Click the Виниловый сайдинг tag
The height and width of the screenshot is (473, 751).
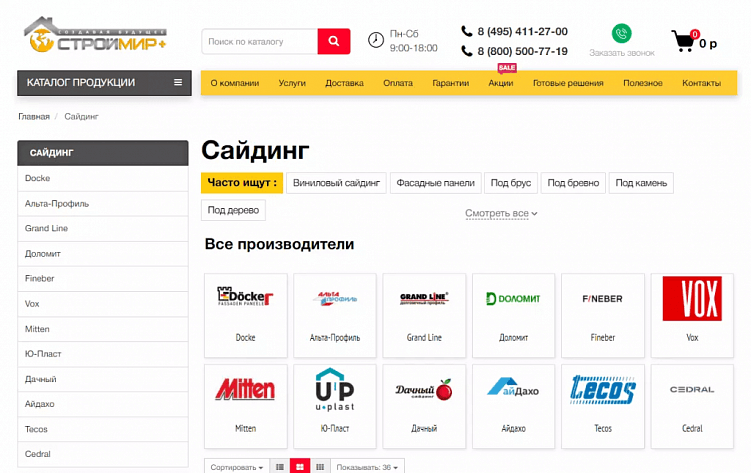click(x=336, y=183)
